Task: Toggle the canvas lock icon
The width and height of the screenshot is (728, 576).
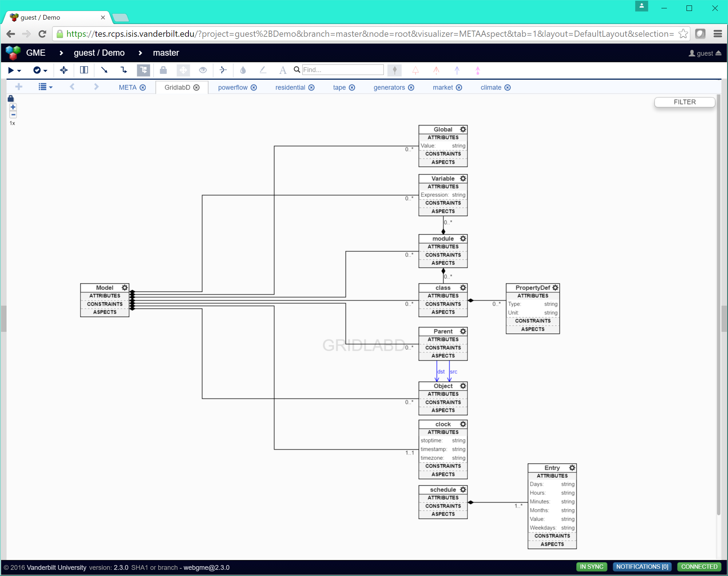Action: (x=11, y=99)
